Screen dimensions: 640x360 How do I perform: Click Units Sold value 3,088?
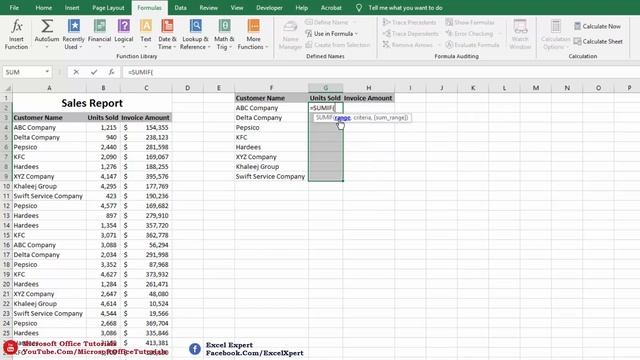click(x=103, y=245)
